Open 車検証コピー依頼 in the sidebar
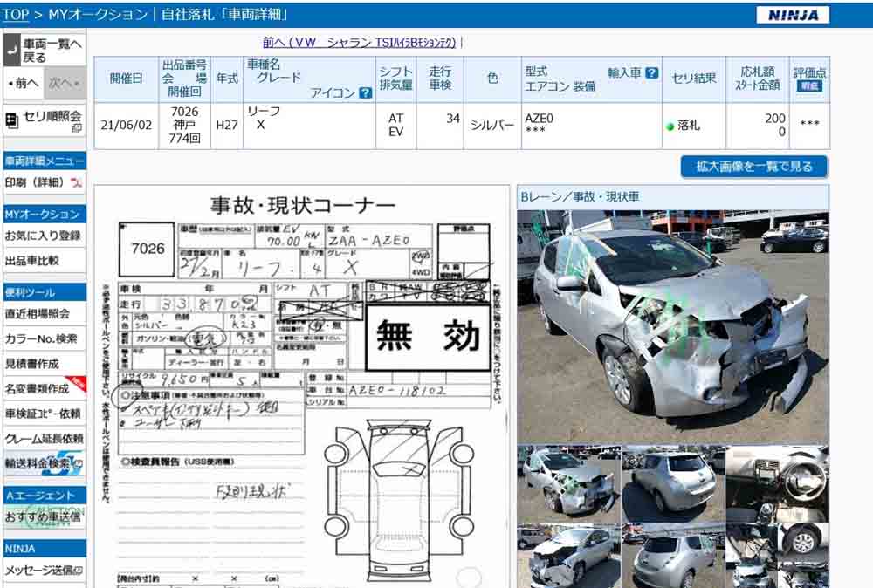Viewport: 873px width, 588px height. (44, 414)
